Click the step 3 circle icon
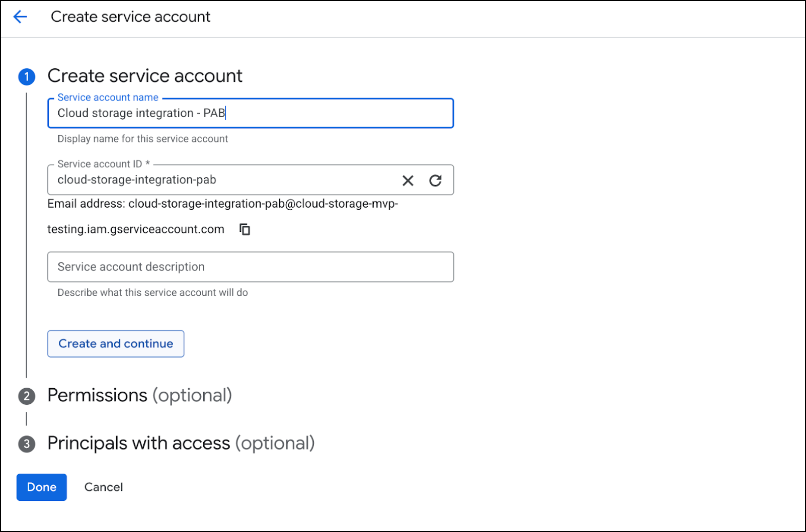 coord(27,444)
